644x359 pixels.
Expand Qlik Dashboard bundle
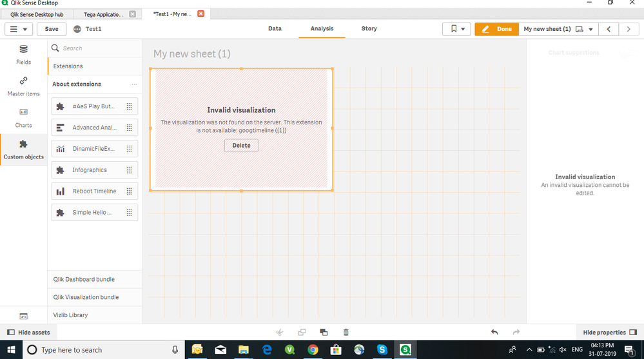pyautogui.click(x=95, y=279)
